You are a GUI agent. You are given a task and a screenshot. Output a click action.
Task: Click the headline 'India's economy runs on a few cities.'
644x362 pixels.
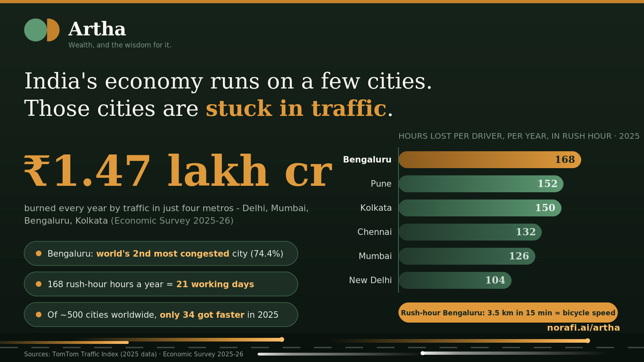coord(228,81)
